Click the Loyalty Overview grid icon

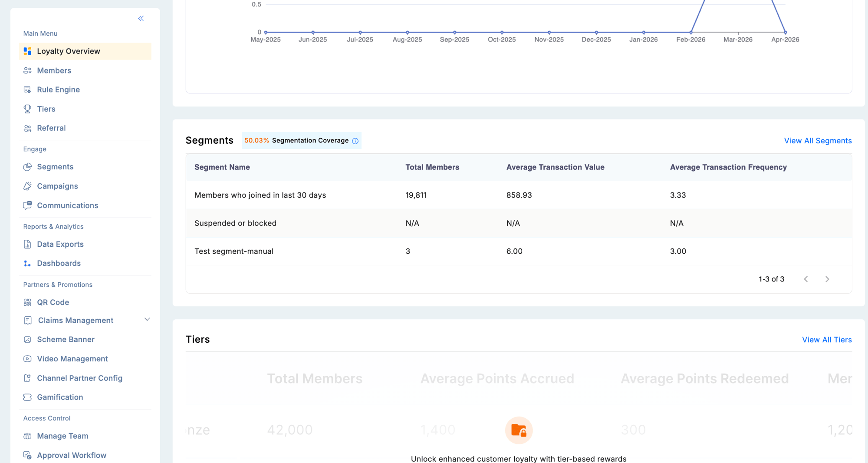tap(27, 51)
